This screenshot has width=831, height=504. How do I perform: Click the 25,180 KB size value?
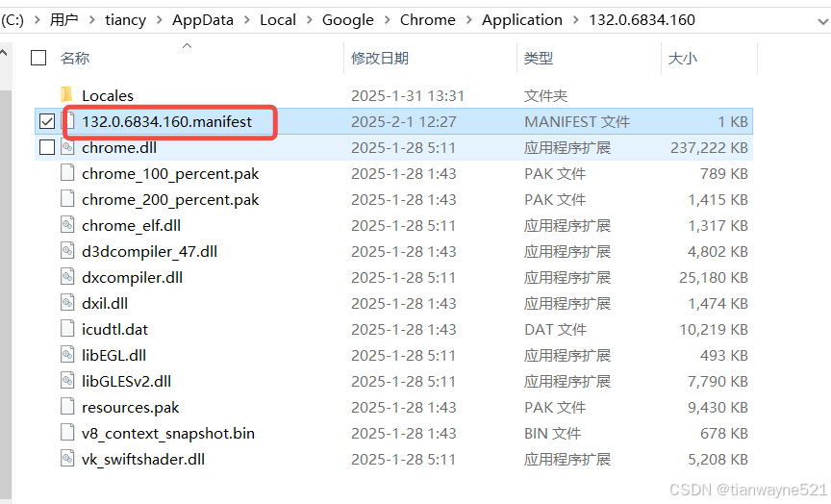coord(714,277)
